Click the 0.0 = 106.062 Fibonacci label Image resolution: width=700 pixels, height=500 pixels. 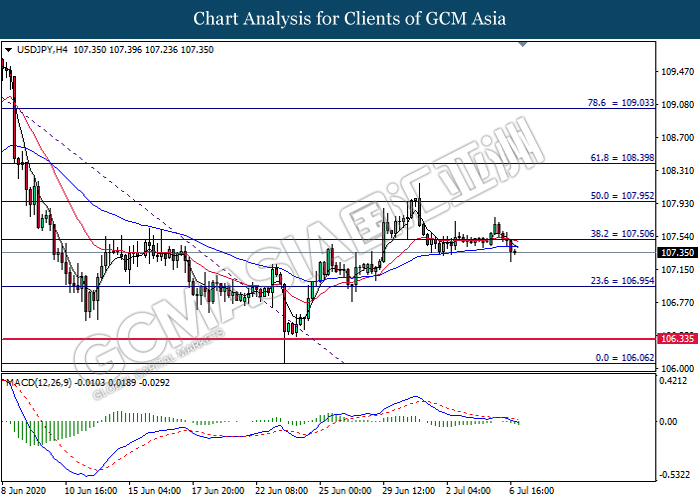click(624, 358)
